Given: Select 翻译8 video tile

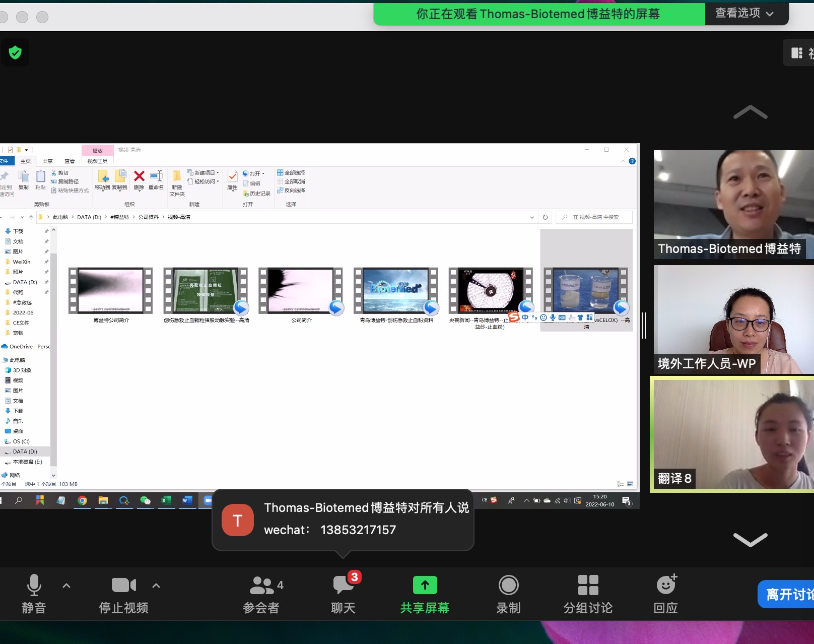Looking at the screenshot, I should [x=733, y=434].
